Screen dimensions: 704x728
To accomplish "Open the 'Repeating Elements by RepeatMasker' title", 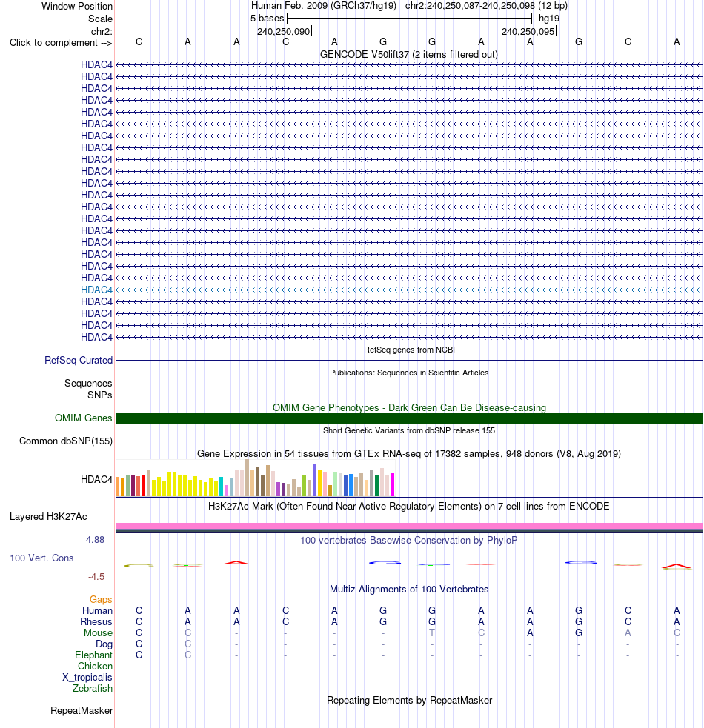I will click(409, 700).
